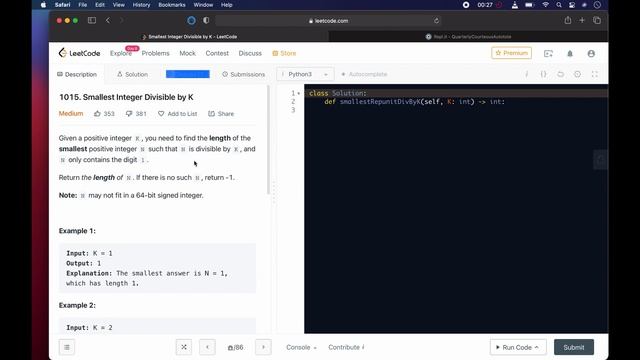
Task: Open Spotlight search in menu bar
Action: tap(559, 5)
